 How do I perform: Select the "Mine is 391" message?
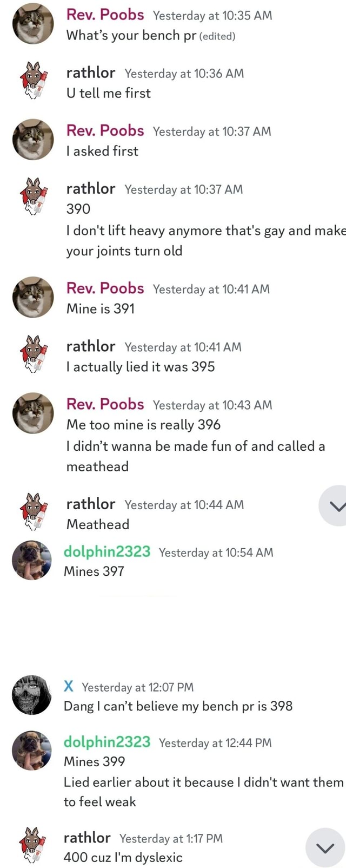[101, 309]
